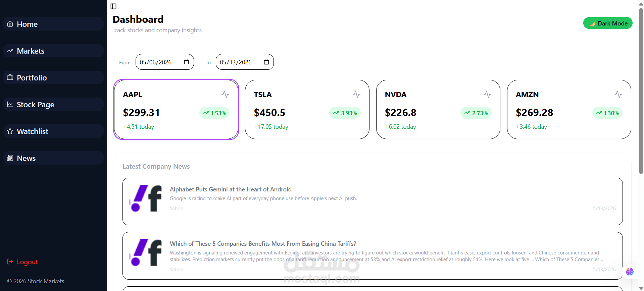Click the $226.8 NVDA price
The width and height of the screenshot is (644, 291).
click(x=401, y=113)
